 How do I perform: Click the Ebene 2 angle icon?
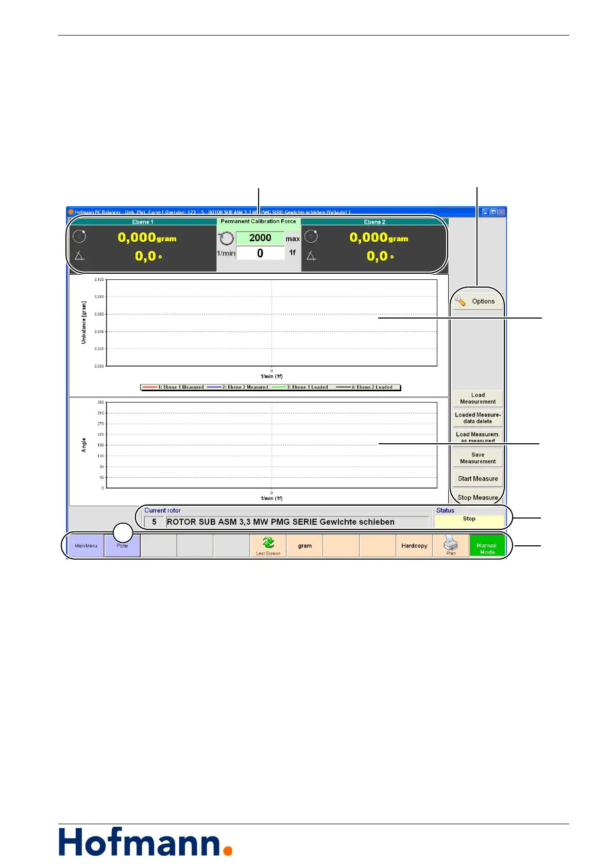311,256
